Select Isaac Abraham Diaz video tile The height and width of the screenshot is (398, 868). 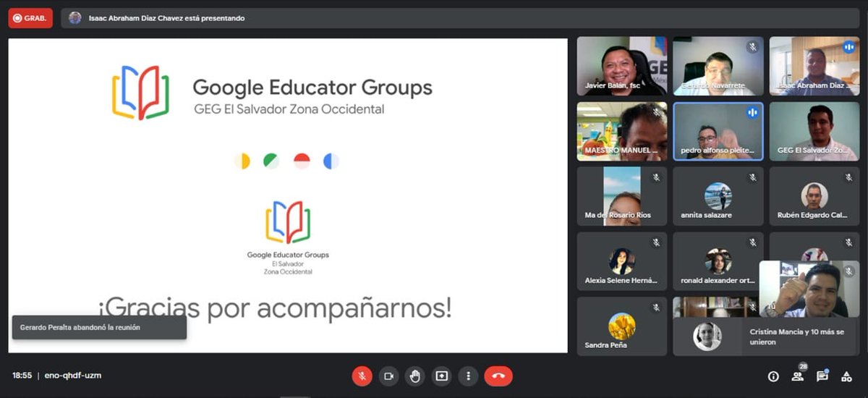pyautogui.click(x=814, y=66)
